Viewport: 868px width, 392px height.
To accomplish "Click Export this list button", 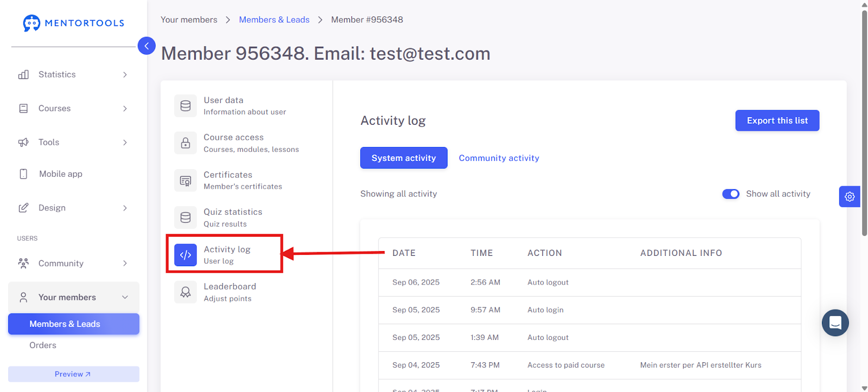I will pos(777,120).
